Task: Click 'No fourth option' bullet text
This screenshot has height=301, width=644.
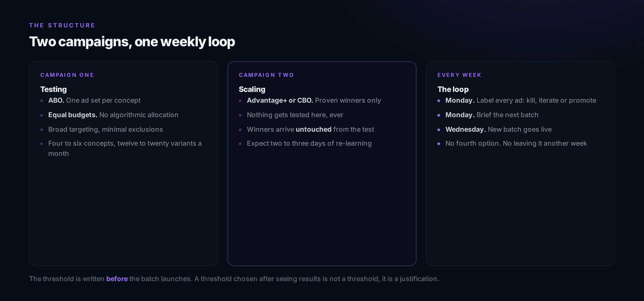Action: click(516, 143)
